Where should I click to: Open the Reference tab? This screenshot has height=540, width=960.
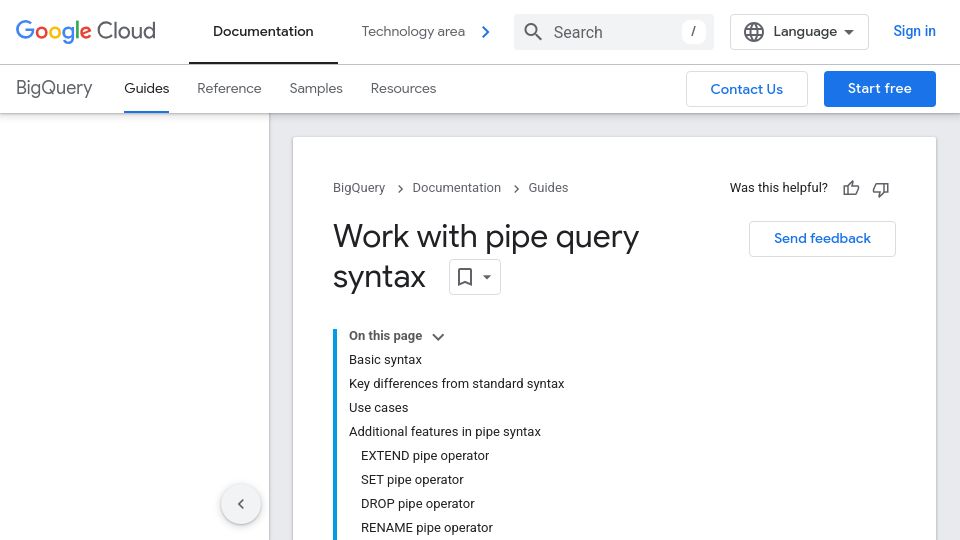tap(229, 88)
